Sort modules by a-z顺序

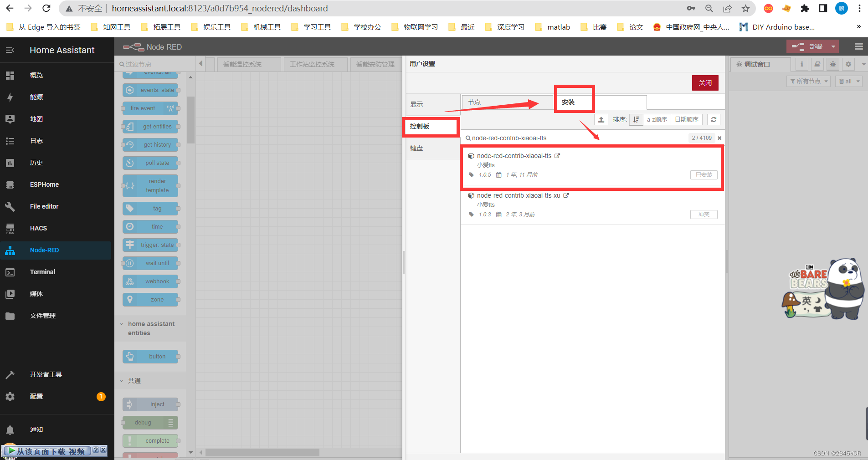pos(657,119)
